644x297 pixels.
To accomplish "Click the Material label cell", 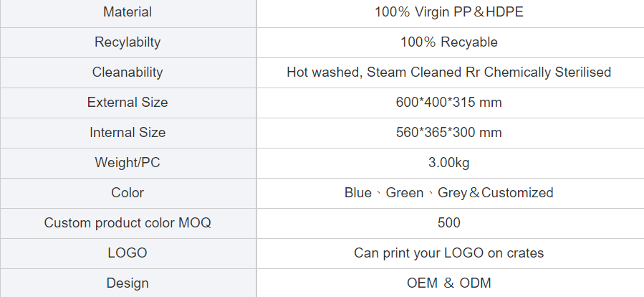I will click(128, 12).
